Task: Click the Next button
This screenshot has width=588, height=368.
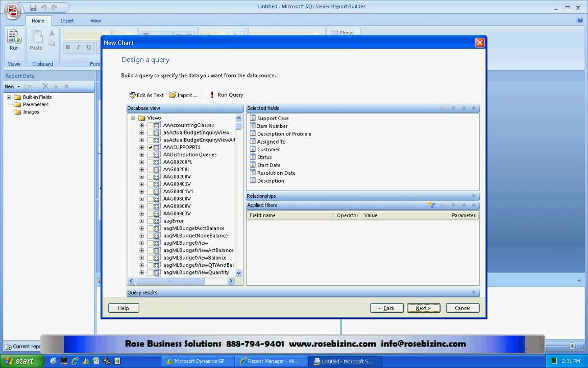Action: coord(423,308)
